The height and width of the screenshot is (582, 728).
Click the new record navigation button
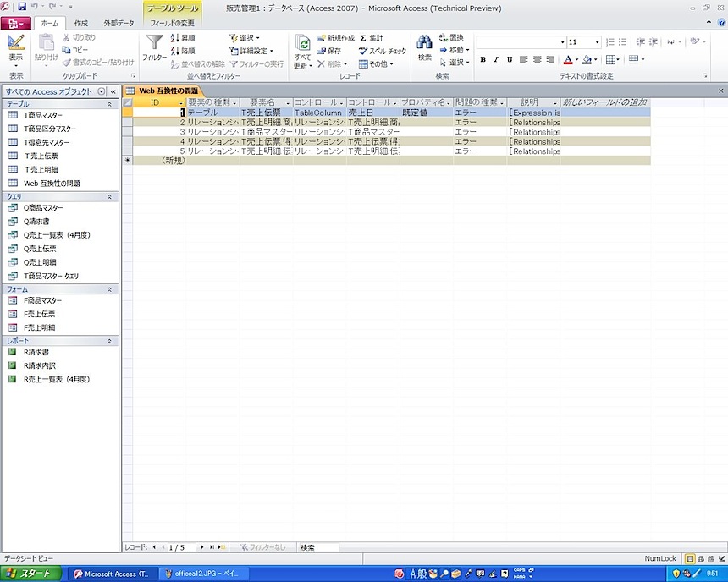pos(222,547)
